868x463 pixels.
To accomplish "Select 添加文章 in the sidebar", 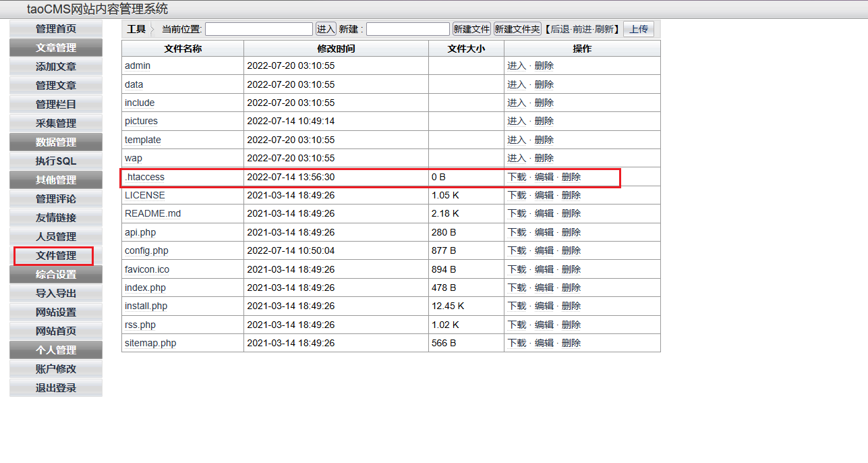I will (56, 67).
